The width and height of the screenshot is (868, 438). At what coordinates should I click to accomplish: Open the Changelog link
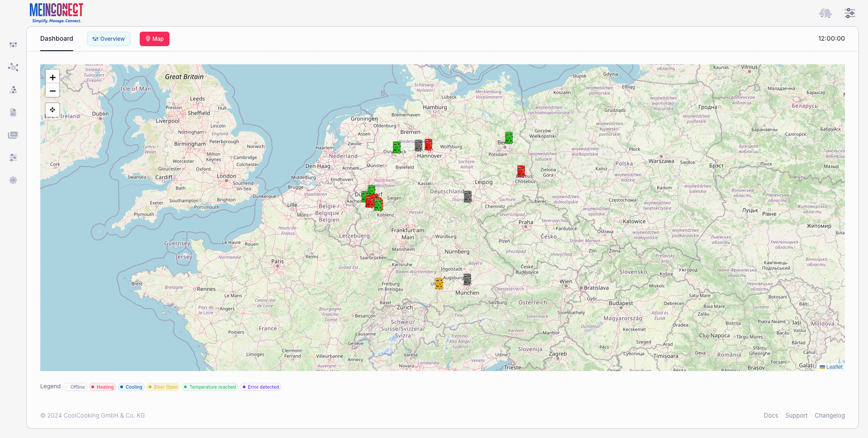(829, 415)
